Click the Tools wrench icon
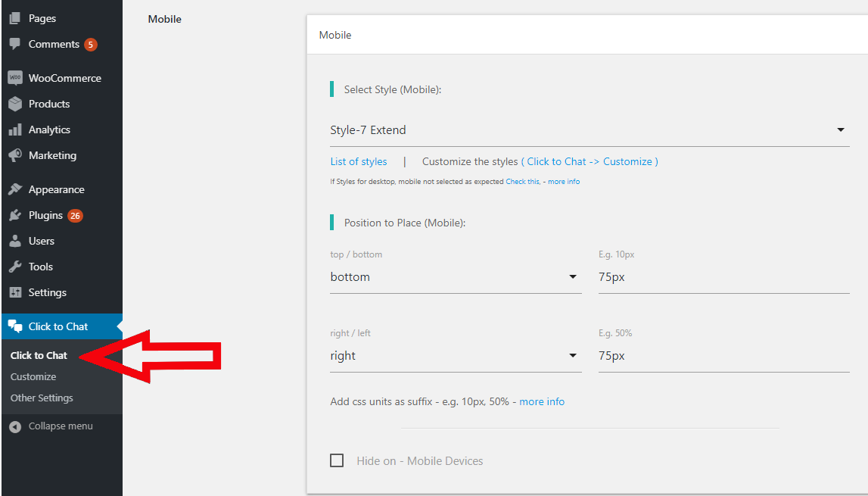 click(x=15, y=267)
